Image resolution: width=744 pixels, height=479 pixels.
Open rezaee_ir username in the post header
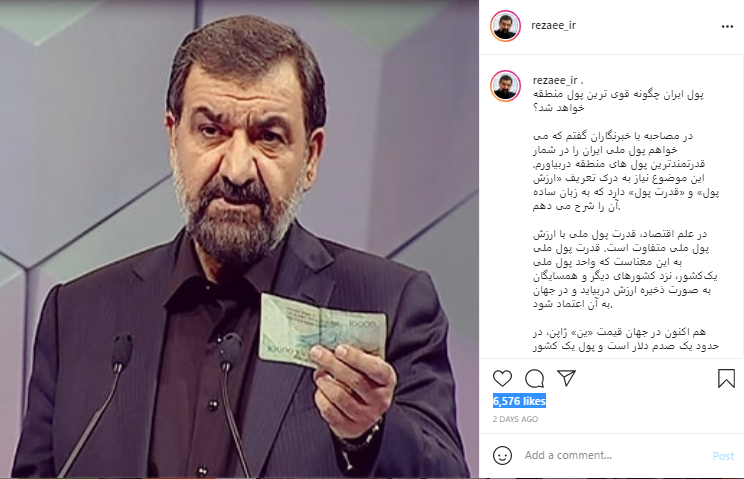tap(553, 26)
